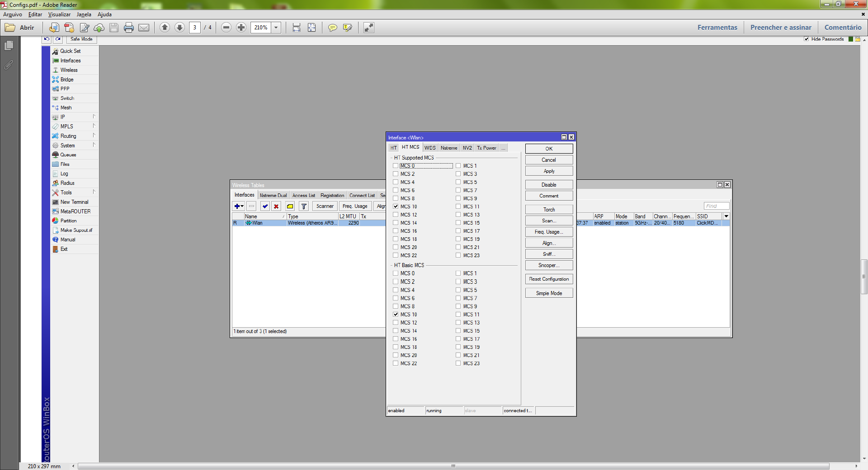Switch to the Tx Power tab

(x=486, y=148)
